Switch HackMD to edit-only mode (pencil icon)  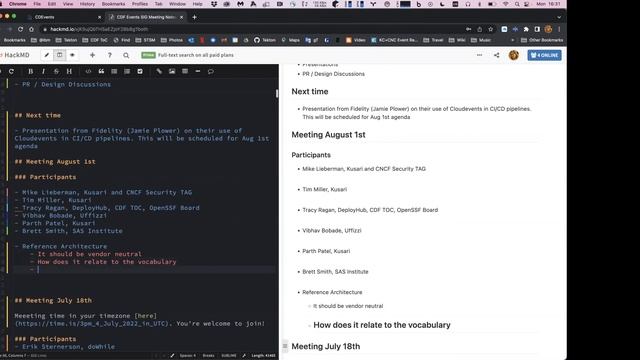click(x=47, y=55)
